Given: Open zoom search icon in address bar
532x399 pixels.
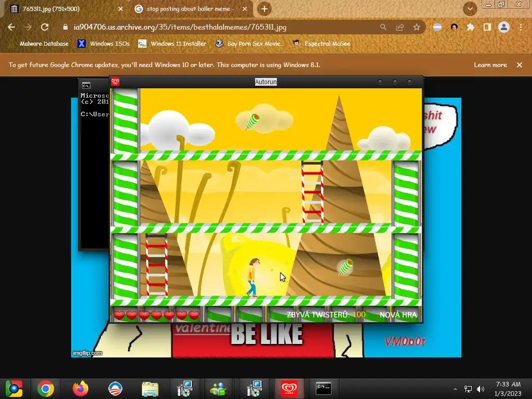Looking at the screenshot, I should [383, 27].
